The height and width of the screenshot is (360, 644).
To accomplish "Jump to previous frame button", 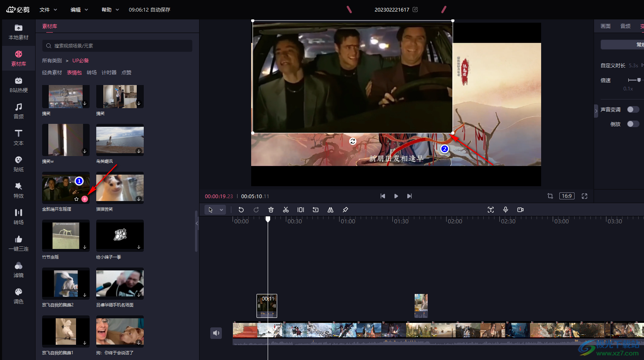I will tap(383, 196).
